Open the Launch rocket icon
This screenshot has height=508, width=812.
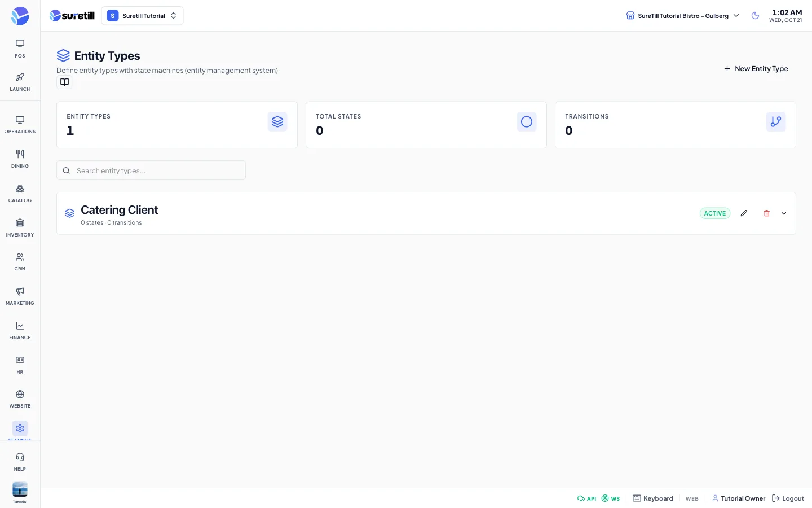tap(20, 82)
